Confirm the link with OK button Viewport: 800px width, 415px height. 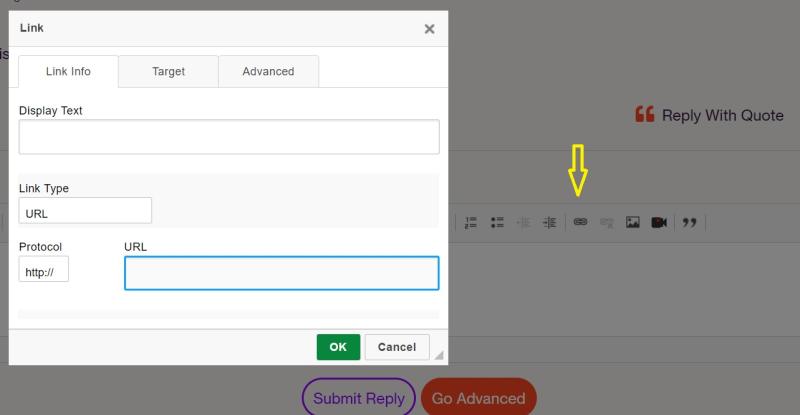click(338, 347)
